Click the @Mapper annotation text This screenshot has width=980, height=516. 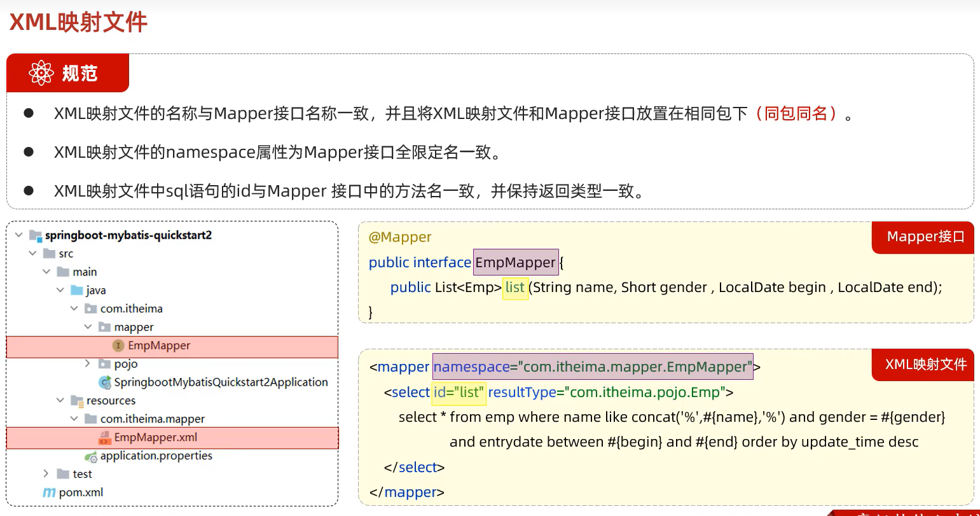(400, 237)
